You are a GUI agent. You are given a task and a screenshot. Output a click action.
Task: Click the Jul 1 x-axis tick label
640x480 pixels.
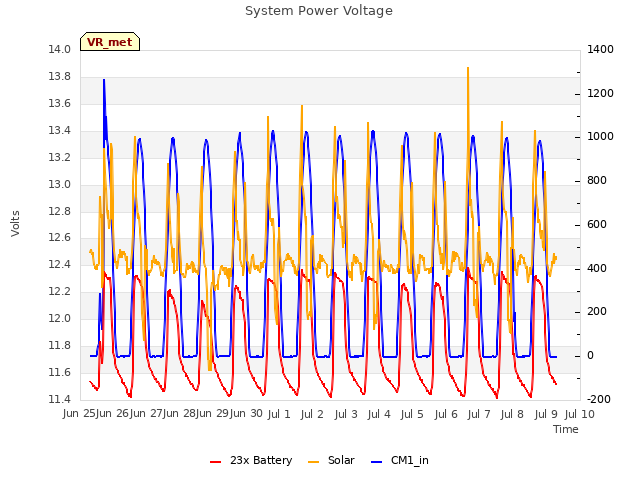pos(279,414)
